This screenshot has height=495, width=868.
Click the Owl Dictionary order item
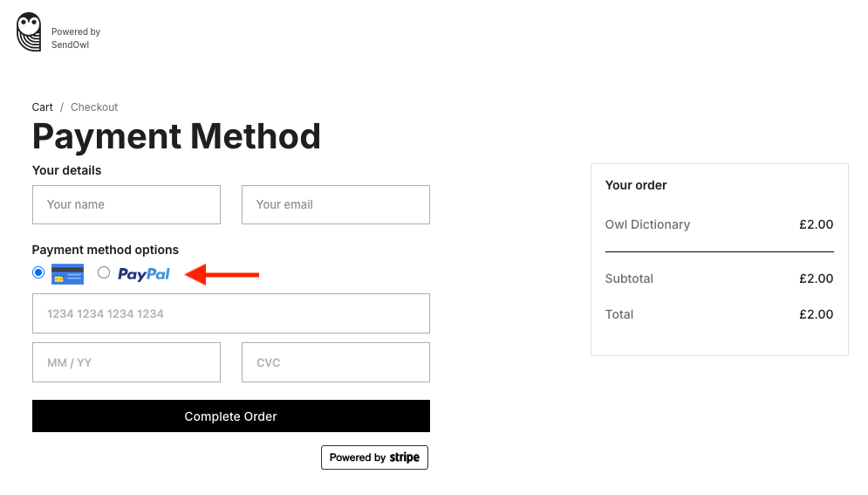tap(647, 224)
